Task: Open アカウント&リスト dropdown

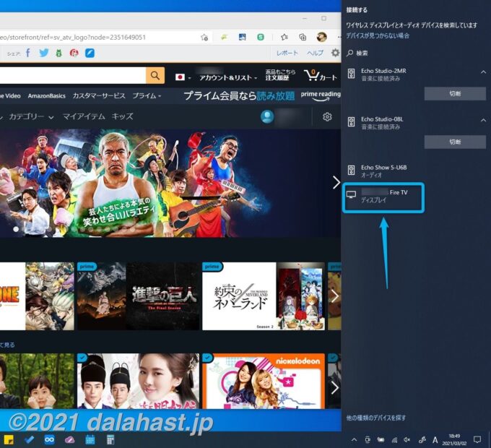Action: coord(228,77)
